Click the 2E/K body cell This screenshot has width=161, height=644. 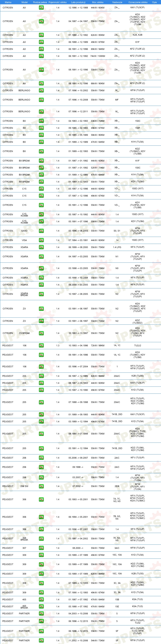(117, 486)
